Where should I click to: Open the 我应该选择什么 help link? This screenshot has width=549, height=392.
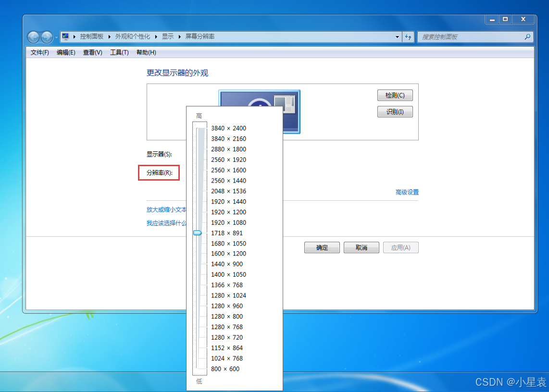(x=166, y=223)
